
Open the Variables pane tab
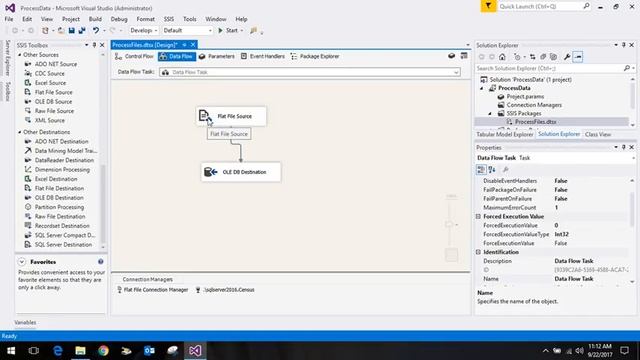[25, 322]
